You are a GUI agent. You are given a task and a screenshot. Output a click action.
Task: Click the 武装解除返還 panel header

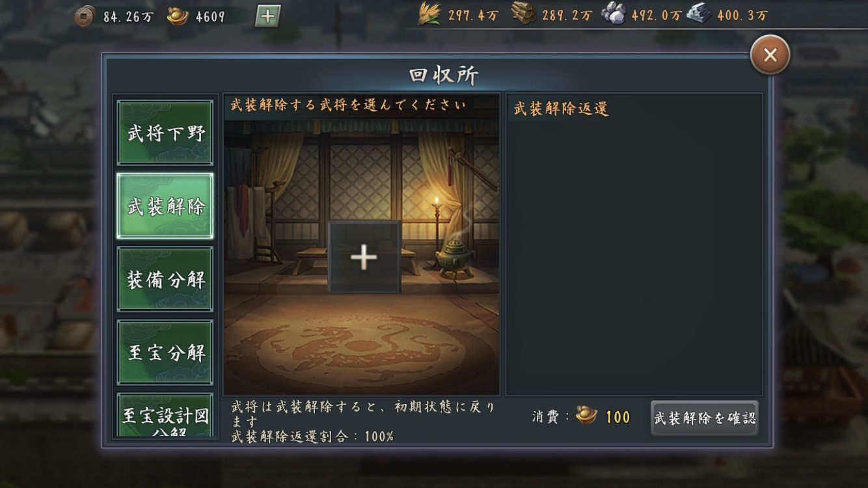(x=561, y=108)
